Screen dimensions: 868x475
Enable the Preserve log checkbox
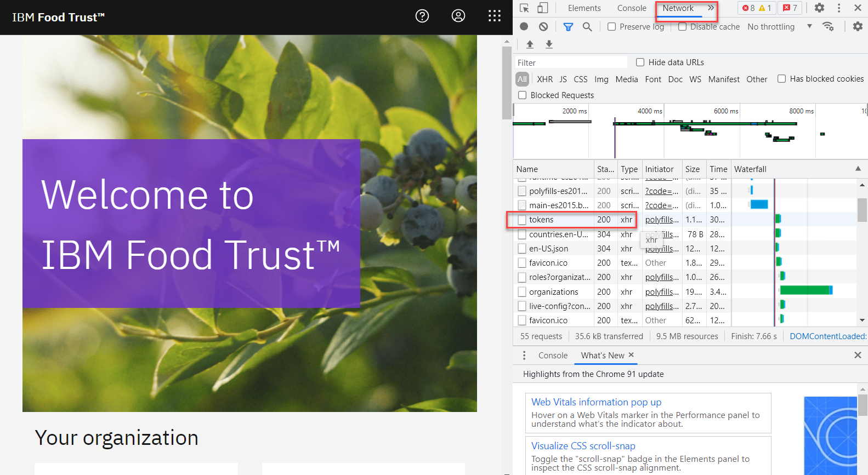coord(611,26)
